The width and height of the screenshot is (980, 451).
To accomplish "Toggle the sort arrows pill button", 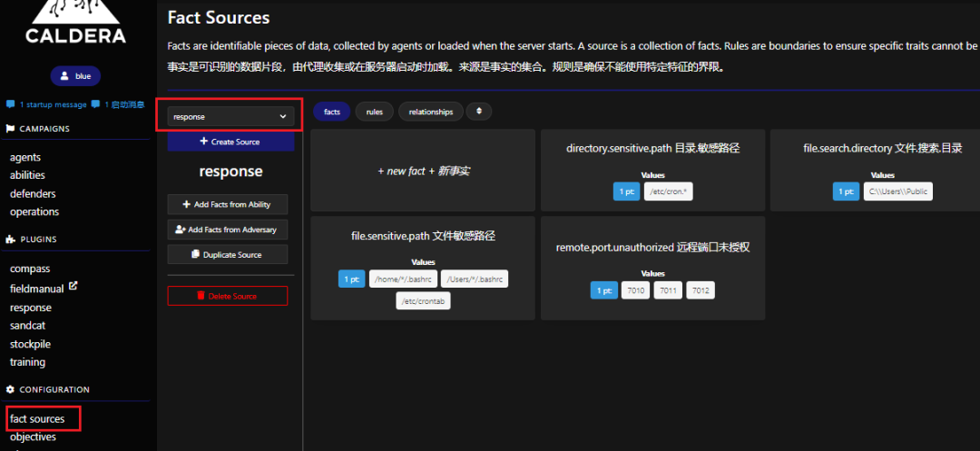I will pos(479,112).
